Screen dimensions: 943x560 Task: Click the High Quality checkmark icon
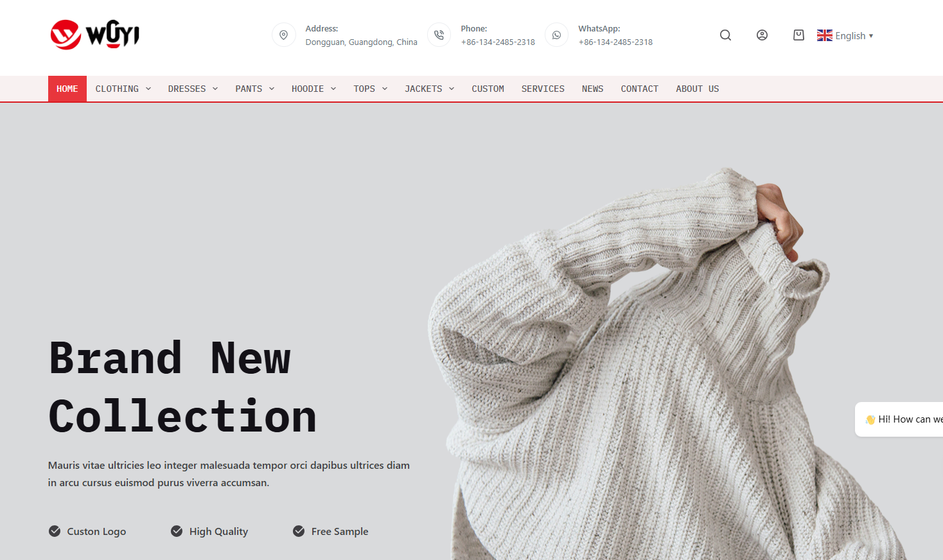(177, 531)
